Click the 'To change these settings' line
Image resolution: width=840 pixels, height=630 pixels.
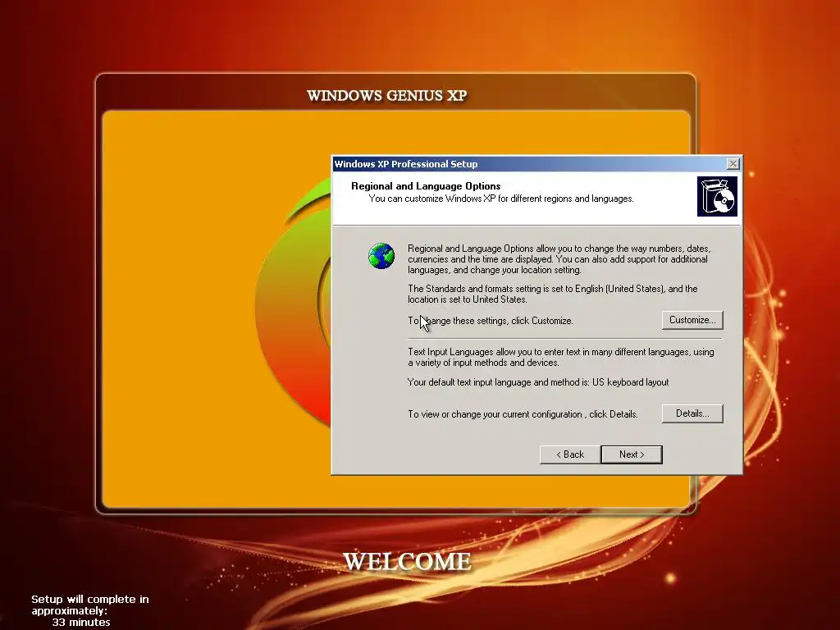click(x=491, y=321)
